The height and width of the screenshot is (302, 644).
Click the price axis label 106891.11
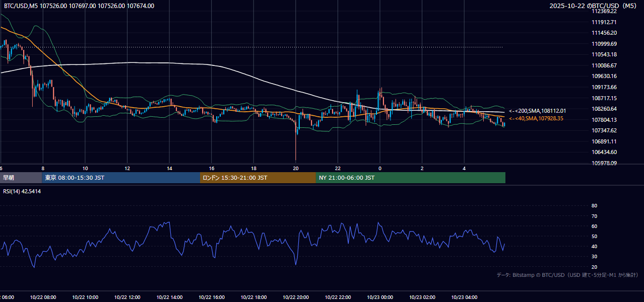pyautogui.click(x=604, y=141)
